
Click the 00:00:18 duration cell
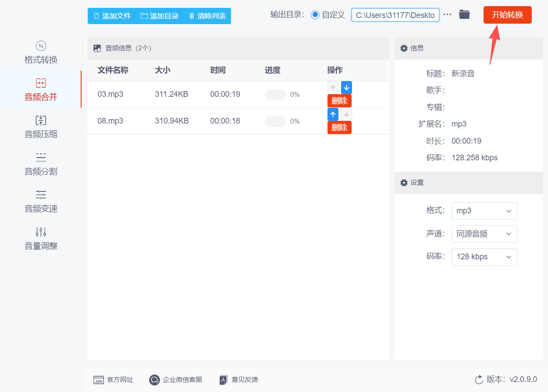(225, 121)
